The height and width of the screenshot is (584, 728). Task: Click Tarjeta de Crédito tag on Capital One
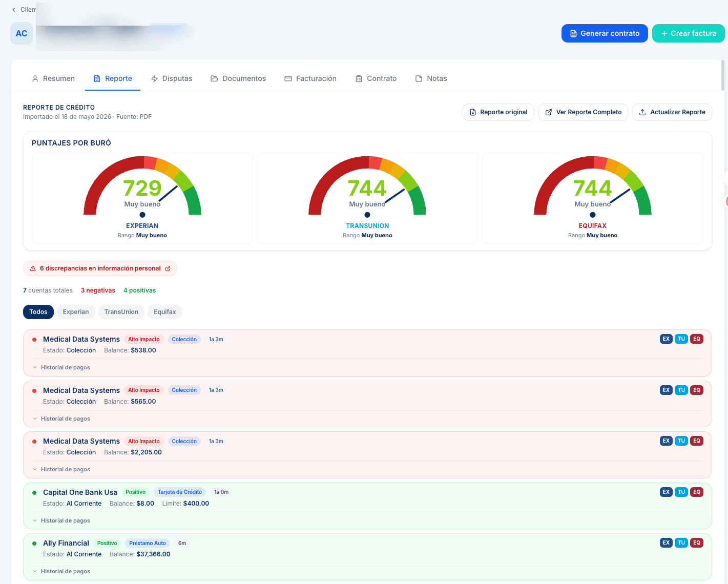[x=180, y=492]
